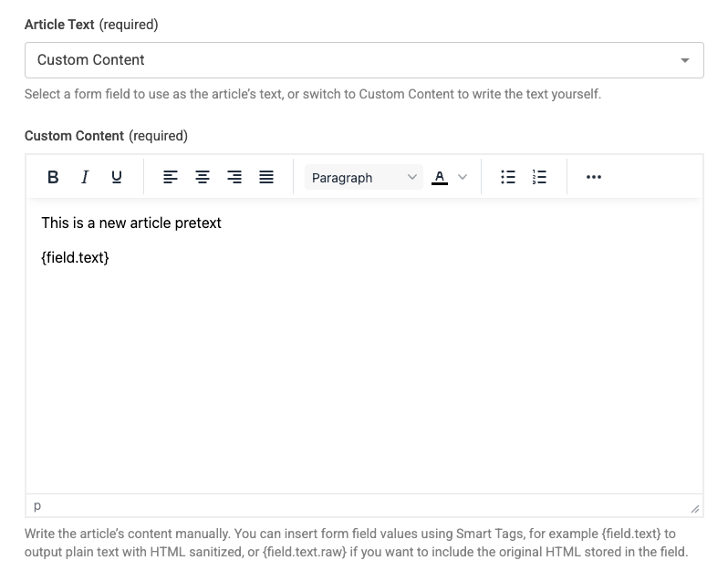Show more toolbar options
Viewport: 728px width, 581px height.
click(594, 177)
